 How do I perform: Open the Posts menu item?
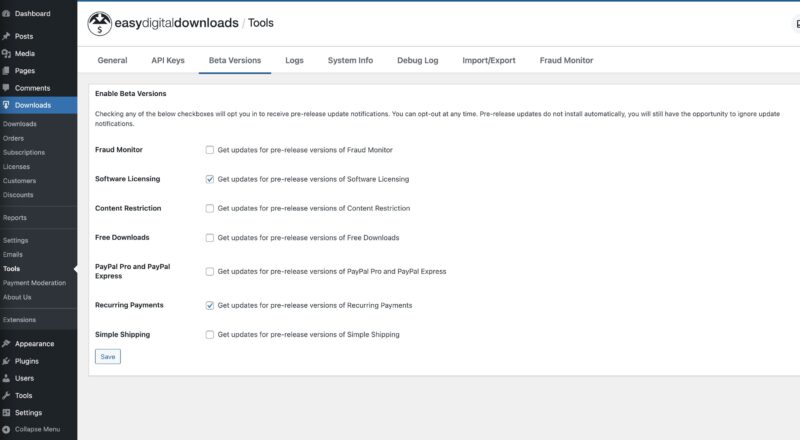pyautogui.click(x=24, y=36)
